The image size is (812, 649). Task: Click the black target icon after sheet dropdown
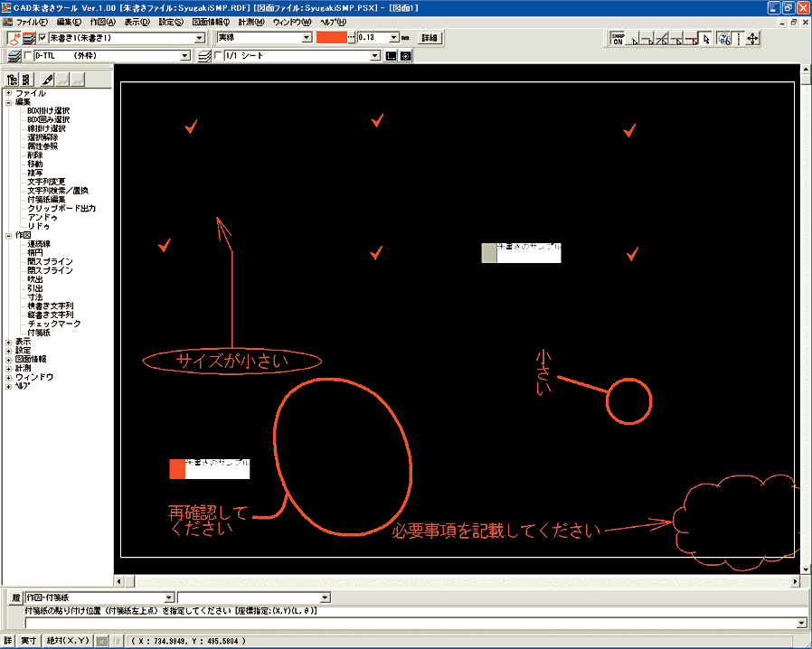coord(405,56)
